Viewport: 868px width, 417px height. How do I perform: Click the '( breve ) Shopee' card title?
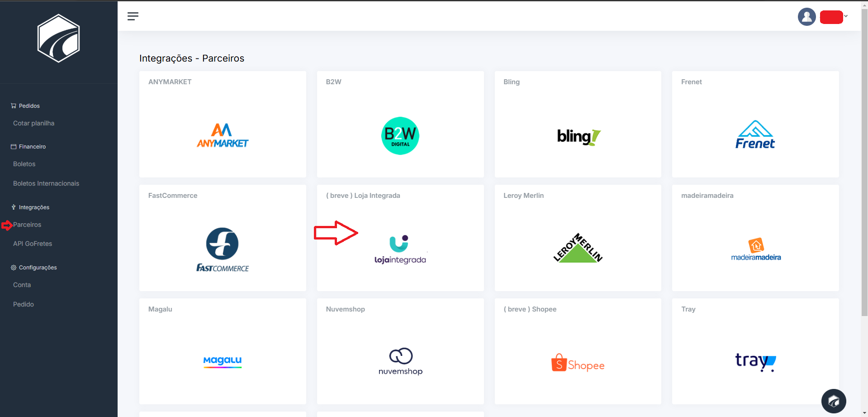point(530,309)
